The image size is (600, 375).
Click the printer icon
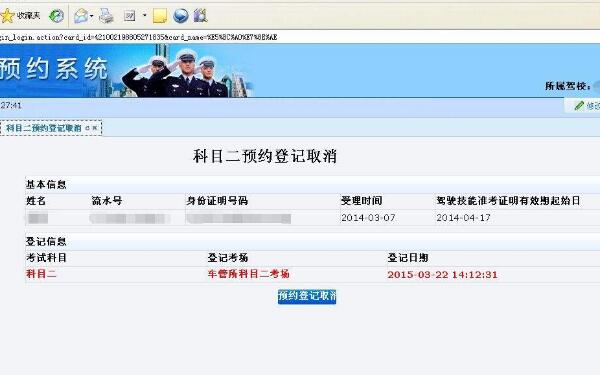pos(106,16)
